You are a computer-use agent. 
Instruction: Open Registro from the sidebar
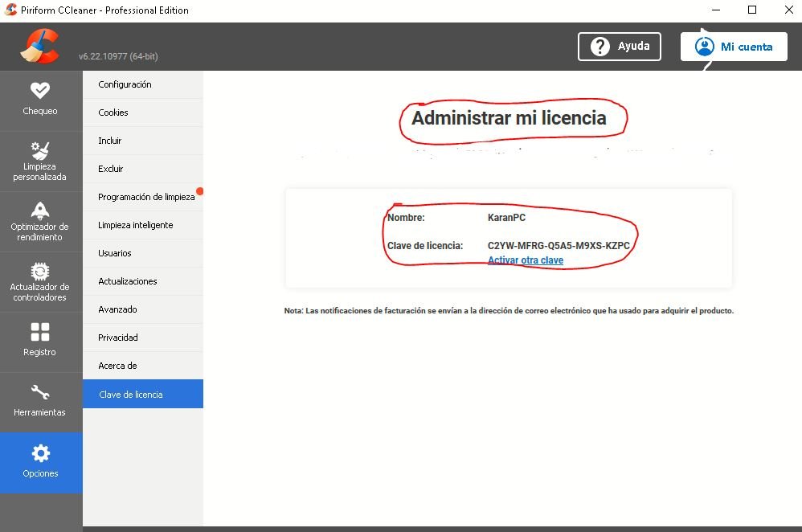41,330
